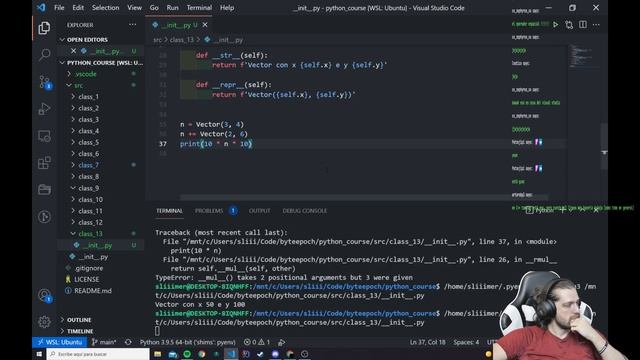640x360 pixels.
Task: Switch to the OUTPUT panel tab
Action: click(260, 211)
